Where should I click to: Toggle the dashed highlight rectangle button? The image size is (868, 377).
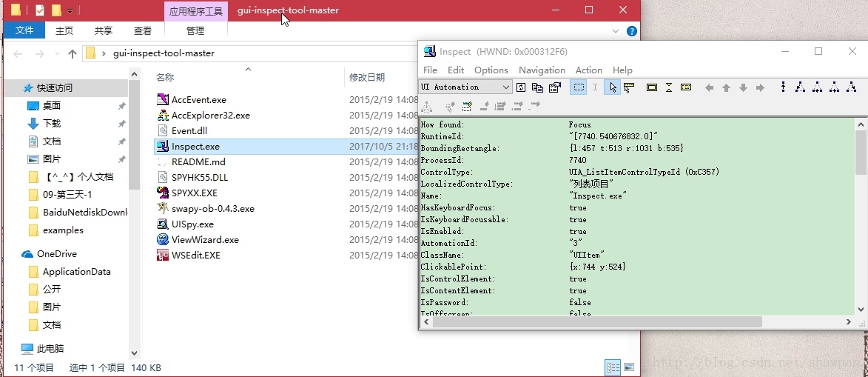coord(579,87)
